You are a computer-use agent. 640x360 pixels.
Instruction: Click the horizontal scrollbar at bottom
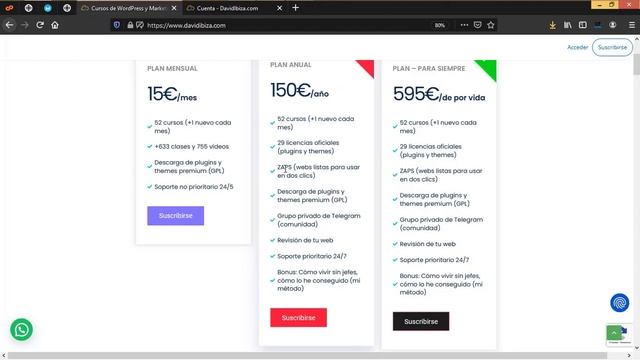(307, 356)
